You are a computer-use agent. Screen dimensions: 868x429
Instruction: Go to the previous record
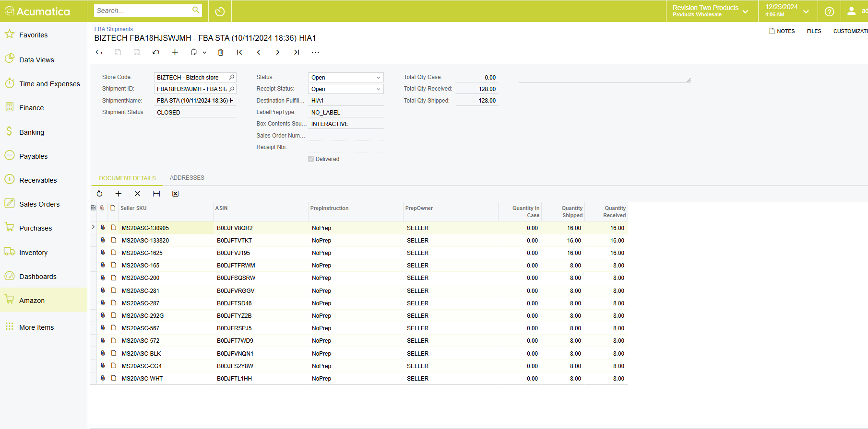(x=259, y=52)
